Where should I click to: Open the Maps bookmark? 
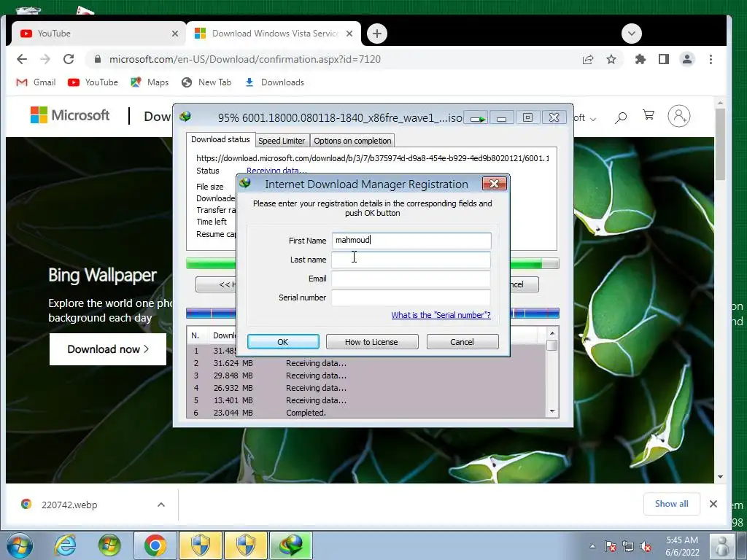click(150, 82)
